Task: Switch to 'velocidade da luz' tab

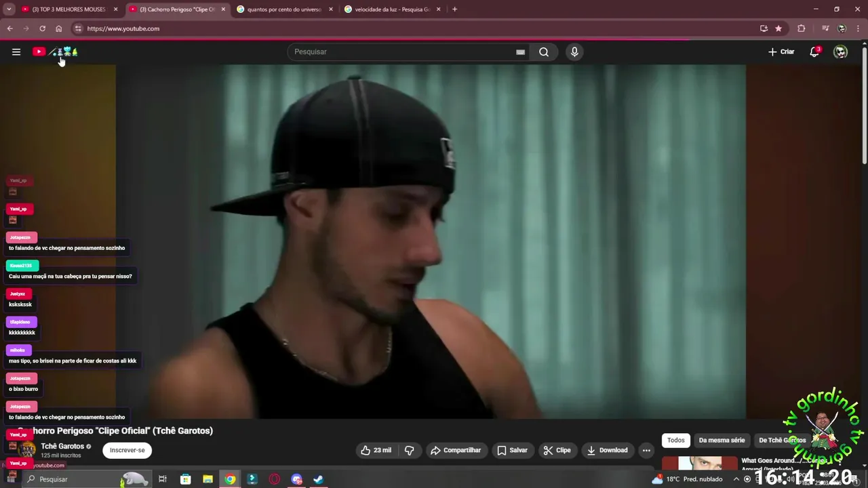Action: click(x=392, y=9)
